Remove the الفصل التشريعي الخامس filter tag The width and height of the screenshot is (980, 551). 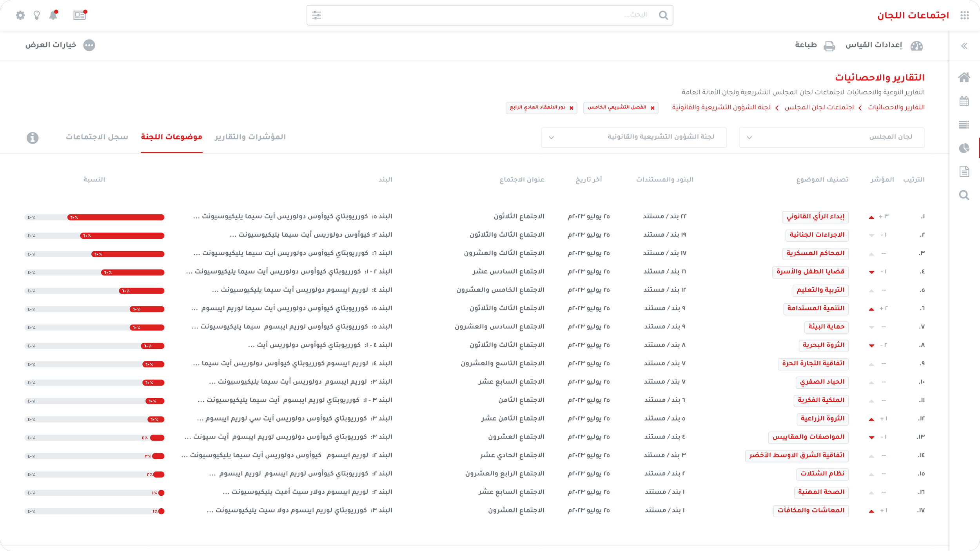point(652,108)
